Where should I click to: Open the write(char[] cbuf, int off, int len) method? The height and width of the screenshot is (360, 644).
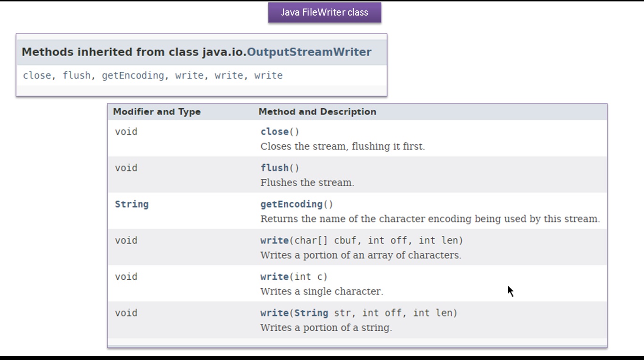coord(274,241)
